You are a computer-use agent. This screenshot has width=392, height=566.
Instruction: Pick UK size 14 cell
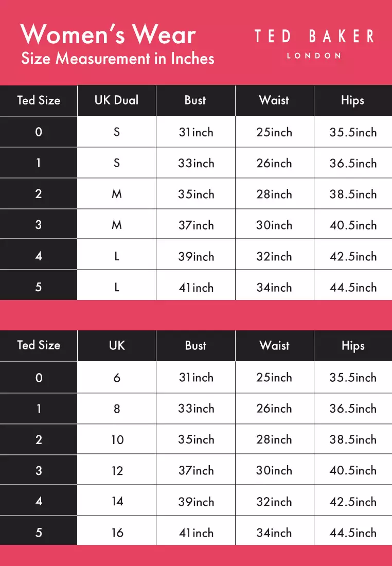[x=117, y=502]
